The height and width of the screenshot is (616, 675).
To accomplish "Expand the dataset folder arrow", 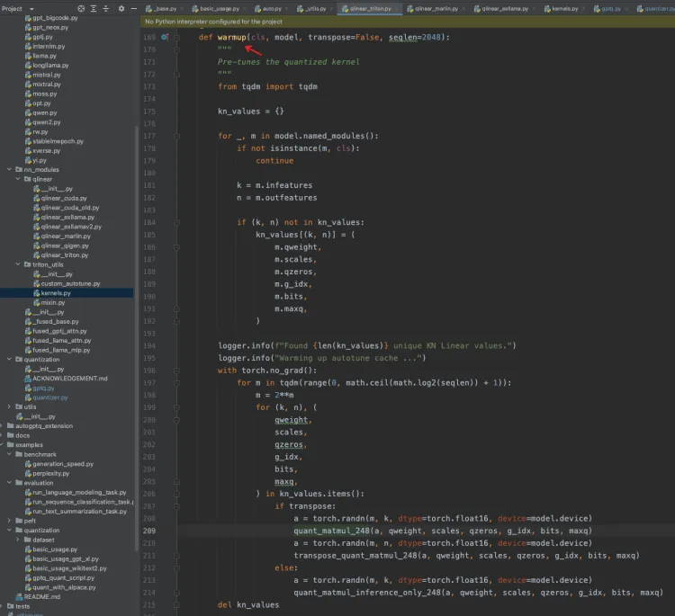I will coord(18,540).
